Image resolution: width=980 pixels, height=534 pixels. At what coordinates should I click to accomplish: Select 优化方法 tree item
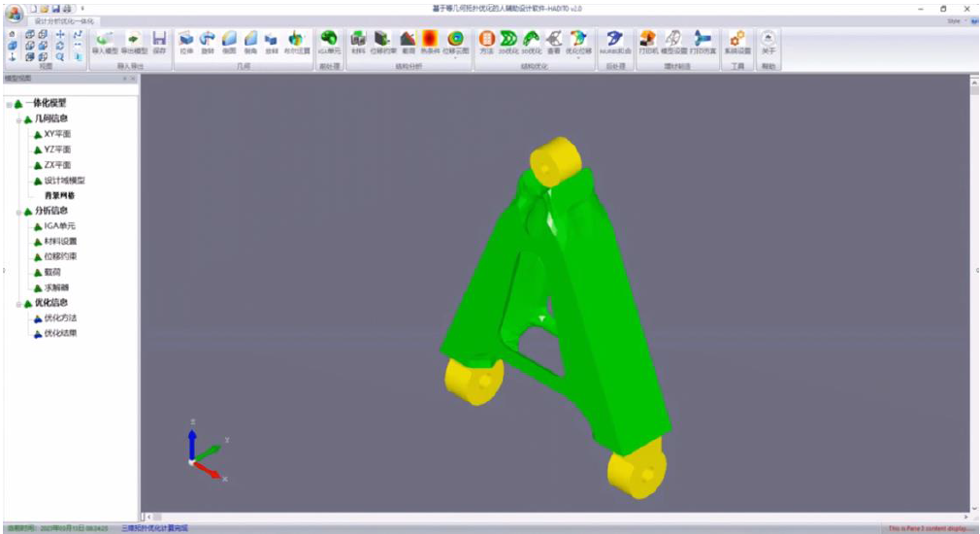[60, 317]
